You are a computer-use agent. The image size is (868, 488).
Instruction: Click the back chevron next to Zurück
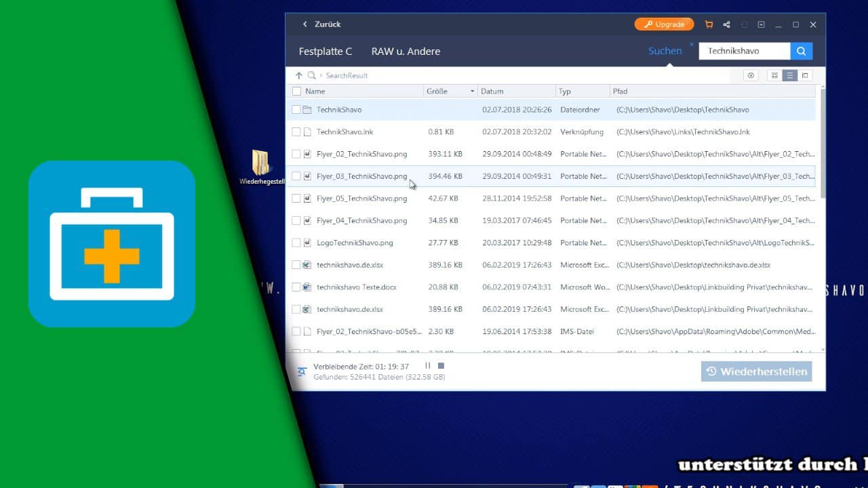pos(305,24)
